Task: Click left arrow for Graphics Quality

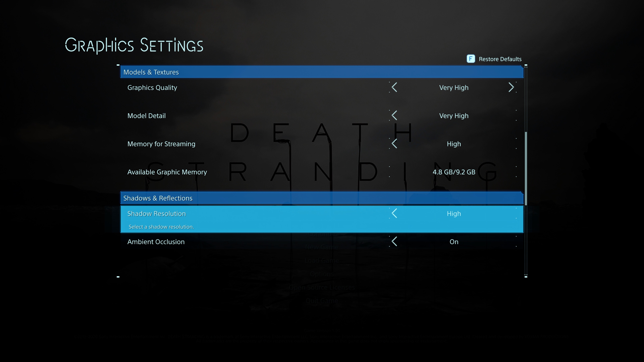Action: point(394,87)
